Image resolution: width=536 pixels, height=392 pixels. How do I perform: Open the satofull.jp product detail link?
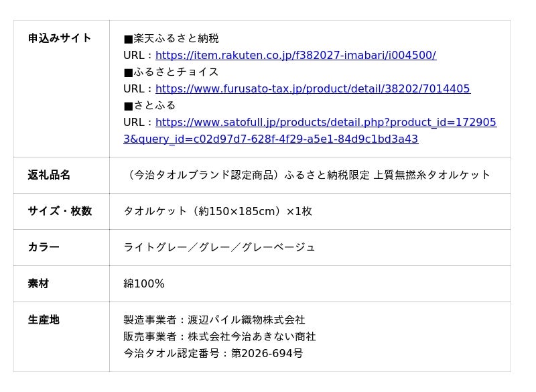326,123
